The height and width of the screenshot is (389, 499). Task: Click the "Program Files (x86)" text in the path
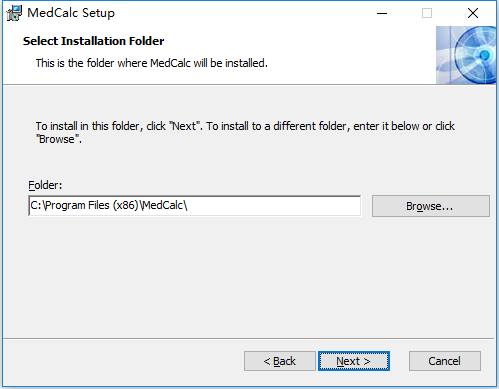pos(91,205)
